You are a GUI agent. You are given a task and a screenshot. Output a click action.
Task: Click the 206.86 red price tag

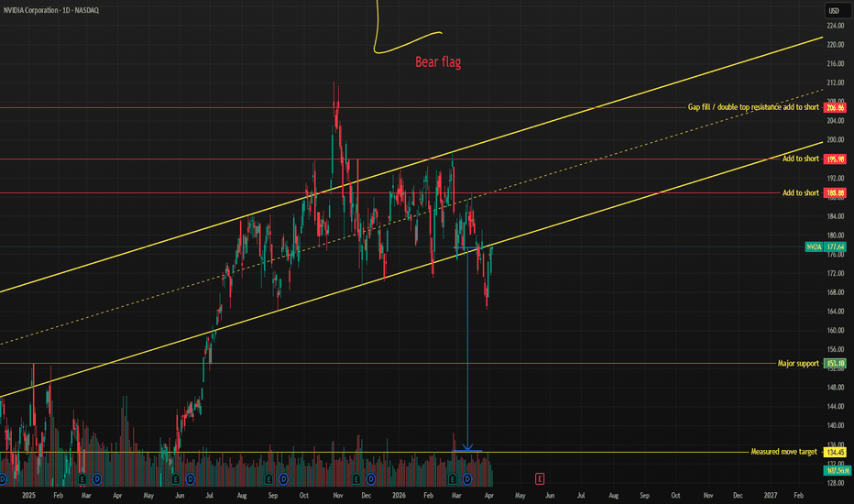[835, 108]
